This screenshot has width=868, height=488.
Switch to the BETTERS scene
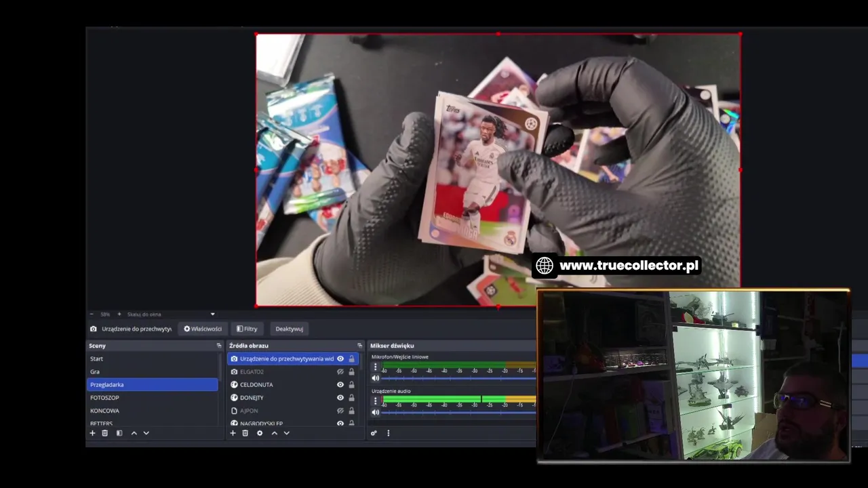(153, 423)
